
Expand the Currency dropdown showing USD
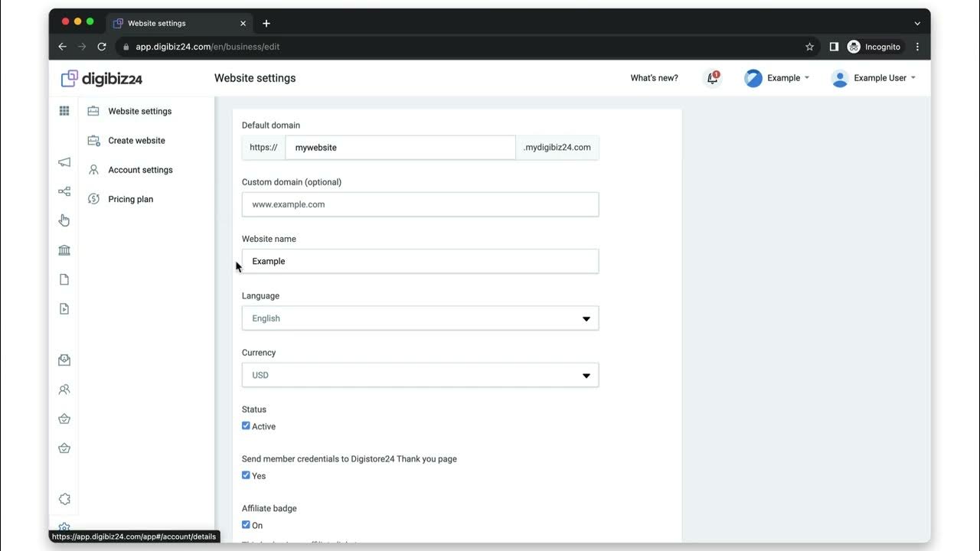[x=420, y=375]
